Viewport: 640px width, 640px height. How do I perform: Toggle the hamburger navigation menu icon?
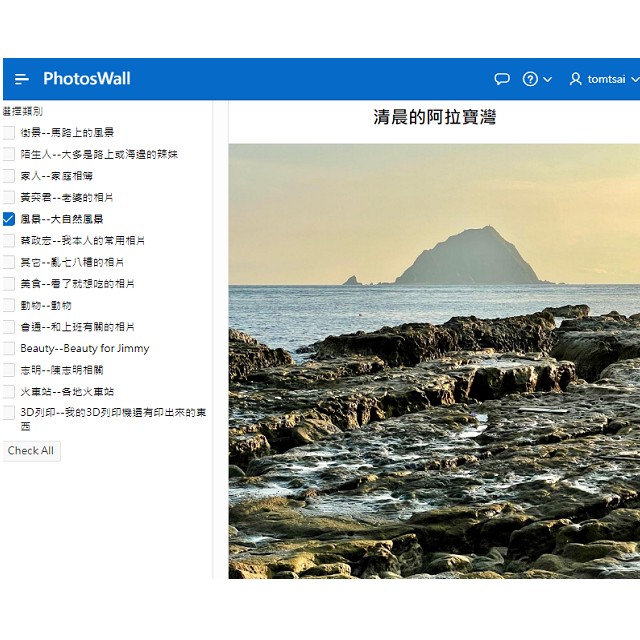coord(22,79)
